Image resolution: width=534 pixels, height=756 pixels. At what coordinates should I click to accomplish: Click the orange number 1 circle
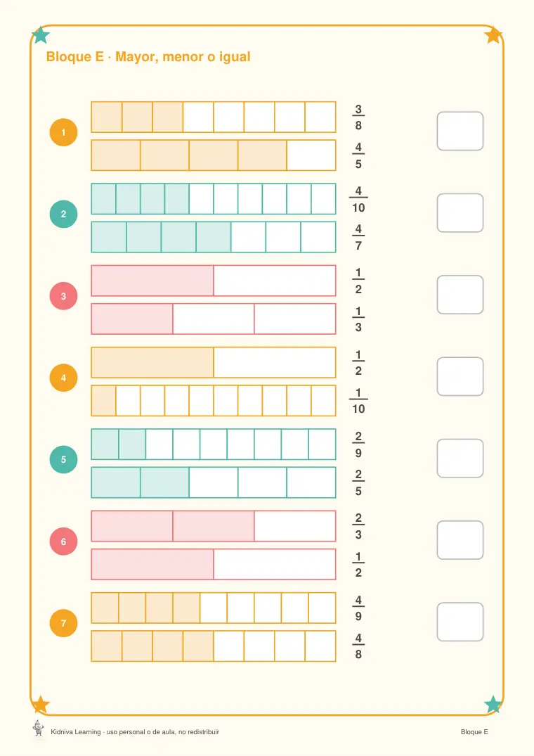click(63, 132)
